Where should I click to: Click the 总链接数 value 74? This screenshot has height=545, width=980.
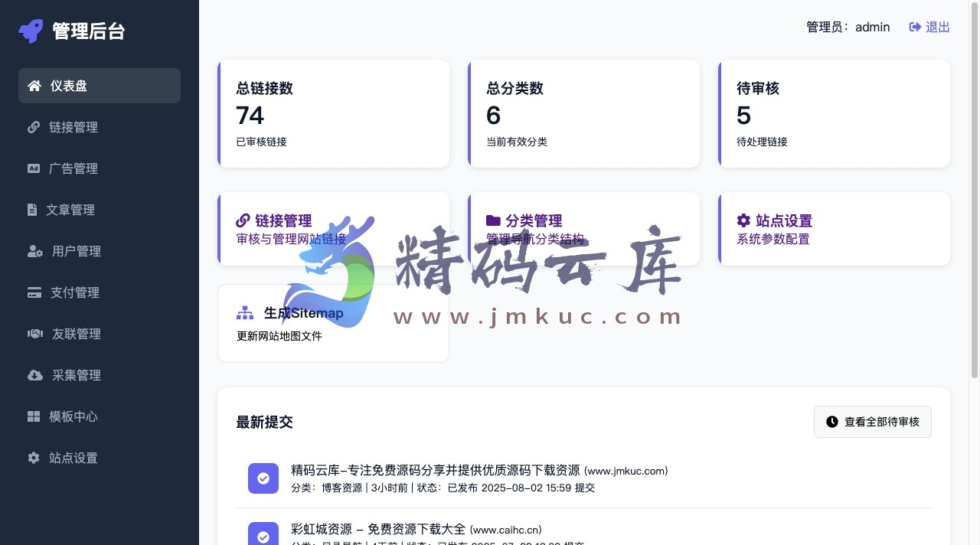(250, 116)
